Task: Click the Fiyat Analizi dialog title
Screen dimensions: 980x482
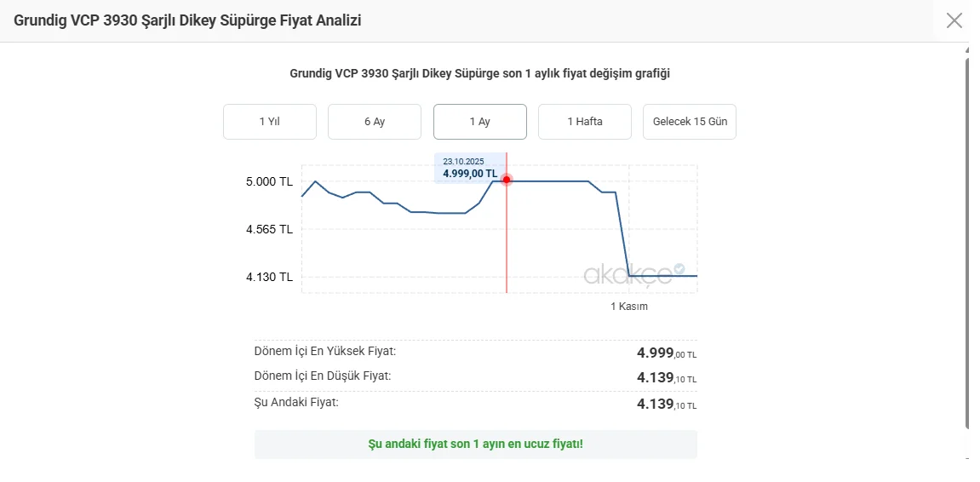Action: (187, 20)
